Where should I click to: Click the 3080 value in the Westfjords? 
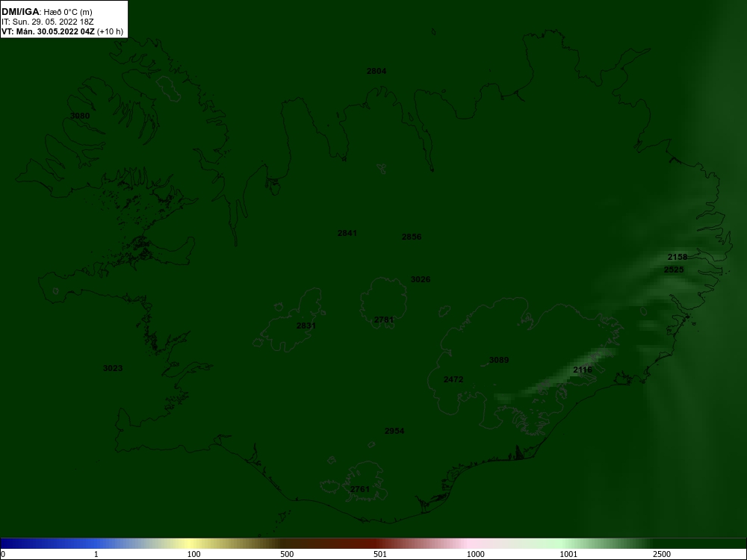click(x=80, y=116)
